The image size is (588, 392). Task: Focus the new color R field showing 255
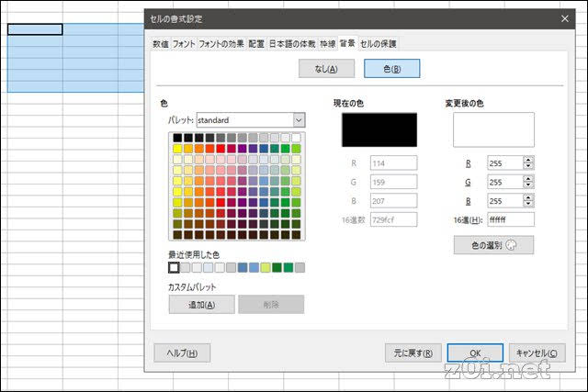pyautogui.click(x=505, y=163)
